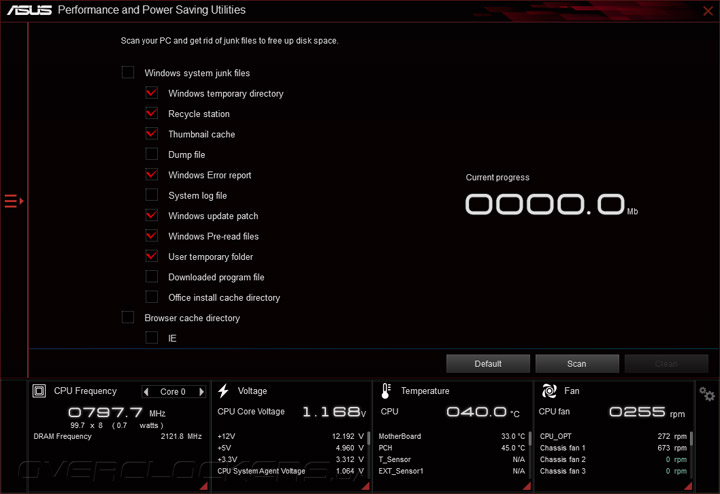Open the side menu expand icon
The height and width of the screenshot is (494, 720).
[x=14, y=201]
